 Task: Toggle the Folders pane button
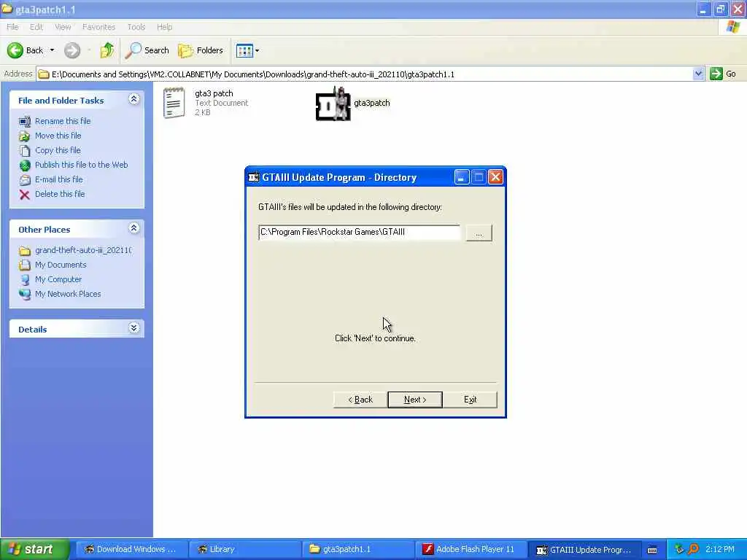[x=201, y=50]
